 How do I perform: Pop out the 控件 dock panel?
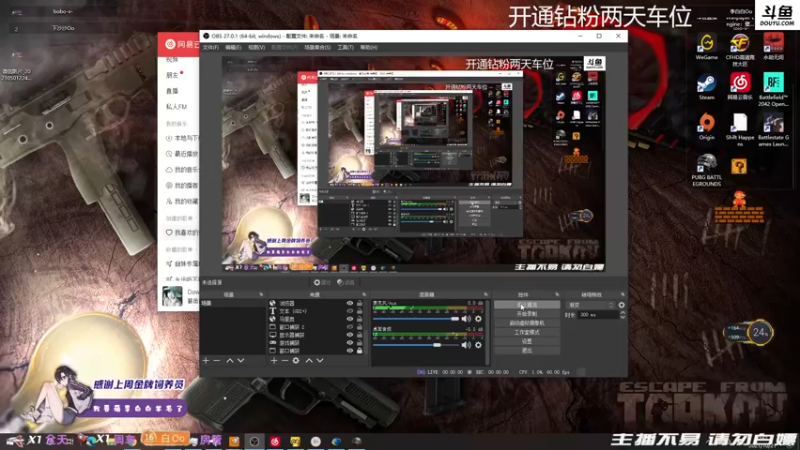tap(557, 294)
